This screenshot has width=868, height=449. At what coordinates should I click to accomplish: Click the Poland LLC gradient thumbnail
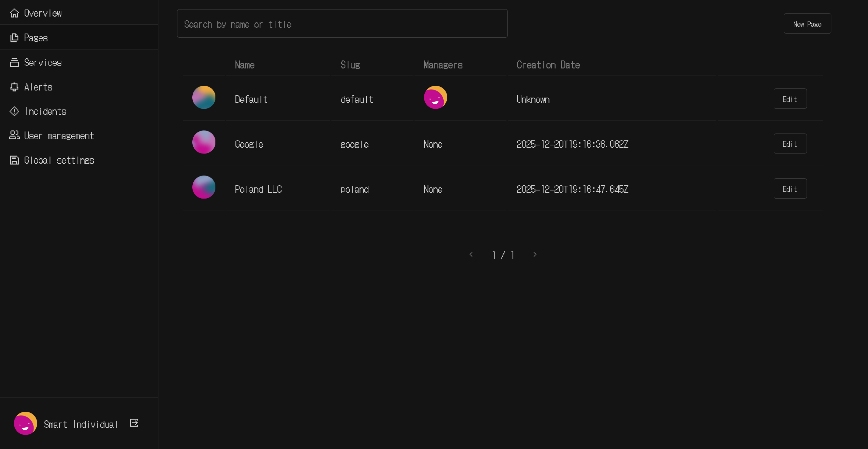coord(204,187)
